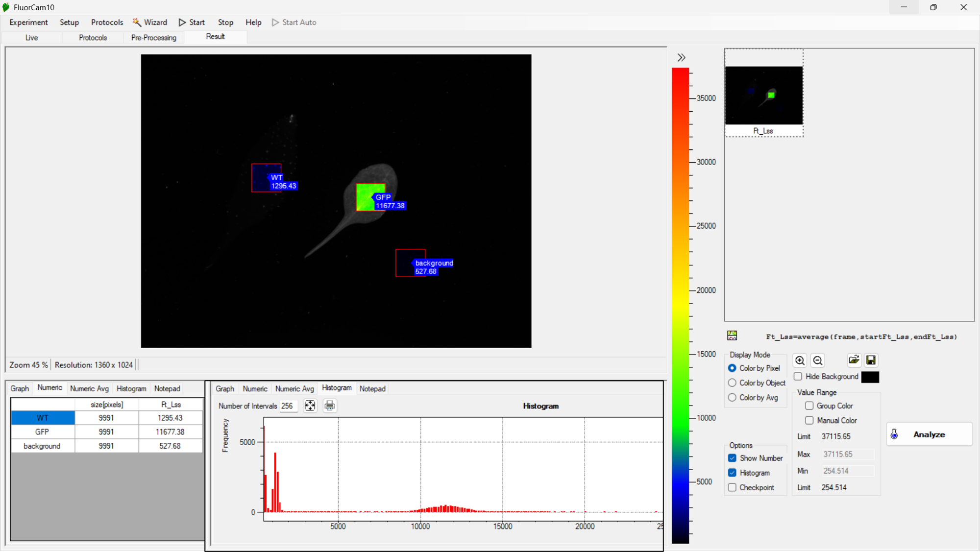Image resolution: width=980 pixels, height=552 pixels.
Task: Click the open folder icon
Action: 854,360
